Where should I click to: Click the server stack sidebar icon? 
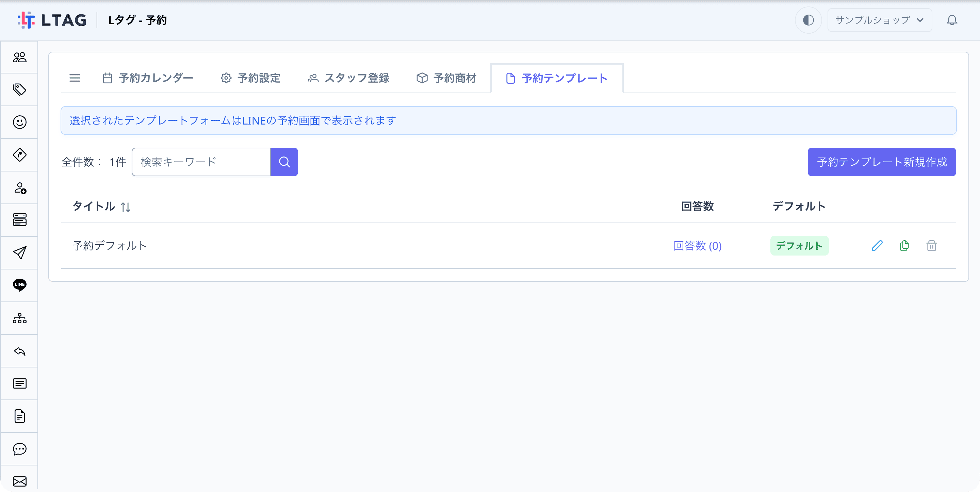point(19,220)
